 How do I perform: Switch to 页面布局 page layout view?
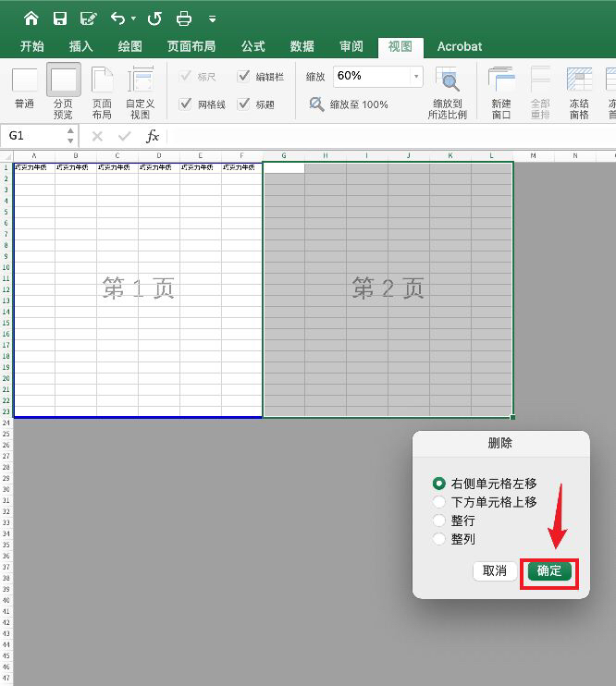click(102, 92)
